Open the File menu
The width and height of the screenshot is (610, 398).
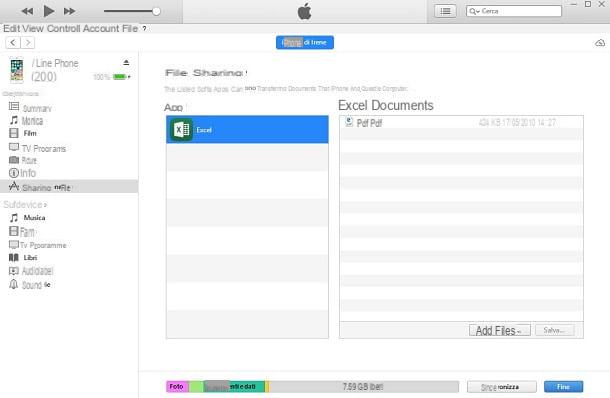click(x=130, y=28)
